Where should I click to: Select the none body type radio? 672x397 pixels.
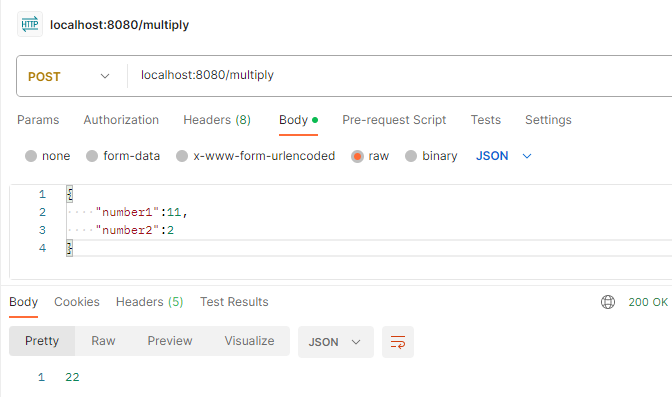pos(31,156)
